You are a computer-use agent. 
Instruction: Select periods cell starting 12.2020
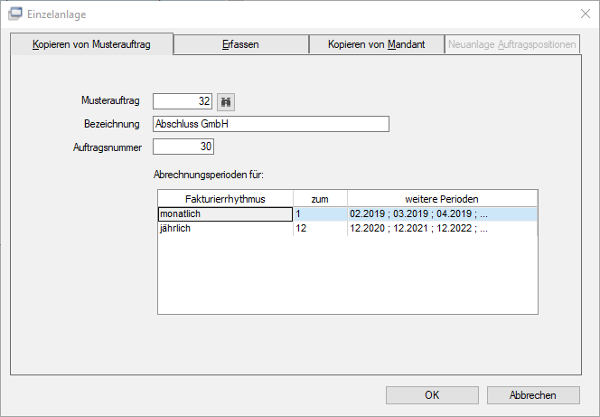[442, 228]
